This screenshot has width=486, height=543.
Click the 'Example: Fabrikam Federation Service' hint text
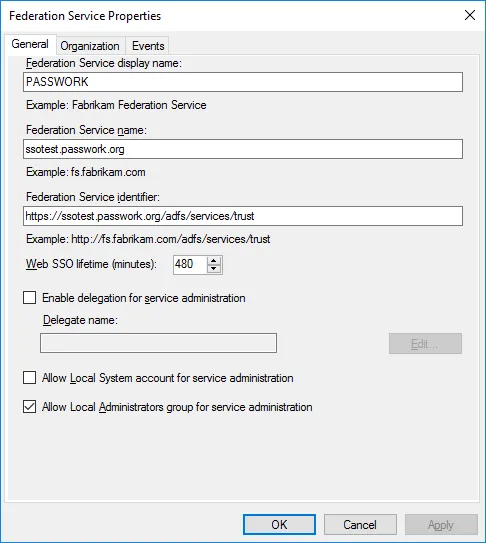click(116, 105)
